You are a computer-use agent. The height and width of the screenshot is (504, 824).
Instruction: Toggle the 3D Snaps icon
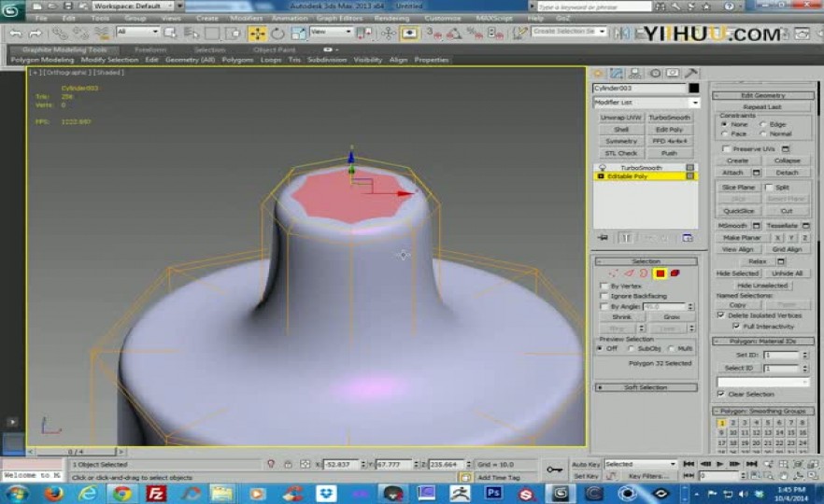(x=433, y=34)
